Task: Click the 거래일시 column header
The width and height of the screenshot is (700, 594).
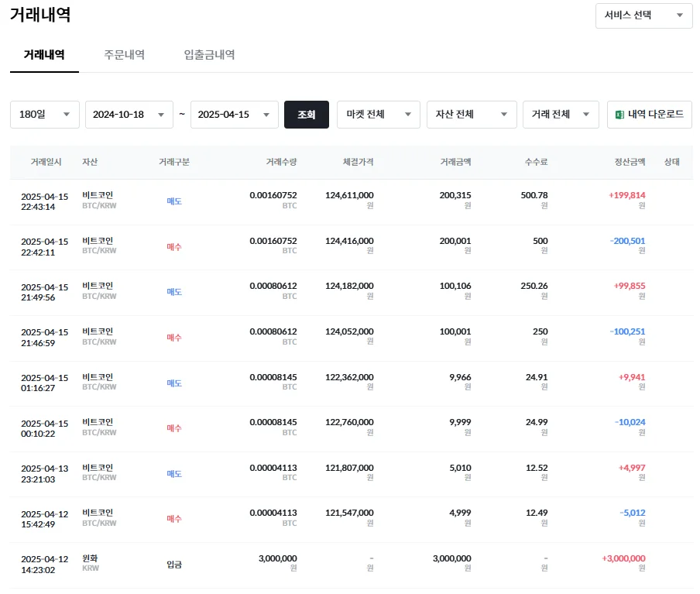Action: tap(46, 162)
